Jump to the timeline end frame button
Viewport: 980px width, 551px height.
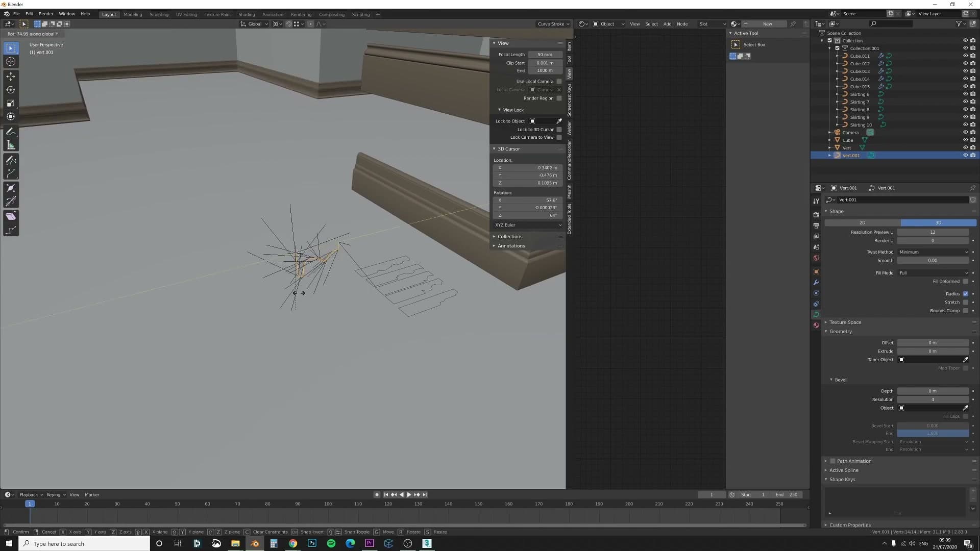point(425,495)
